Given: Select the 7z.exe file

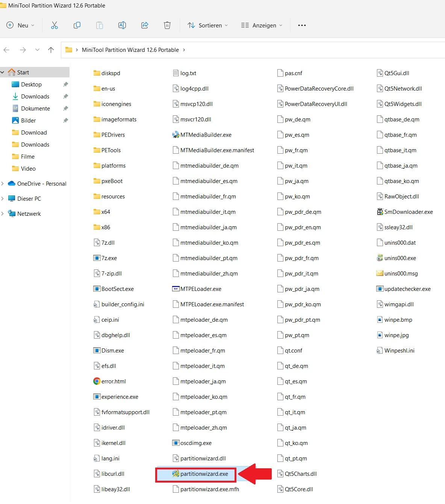Looking at the screenshot, I should pyautogui.click(x=105, y=258).
